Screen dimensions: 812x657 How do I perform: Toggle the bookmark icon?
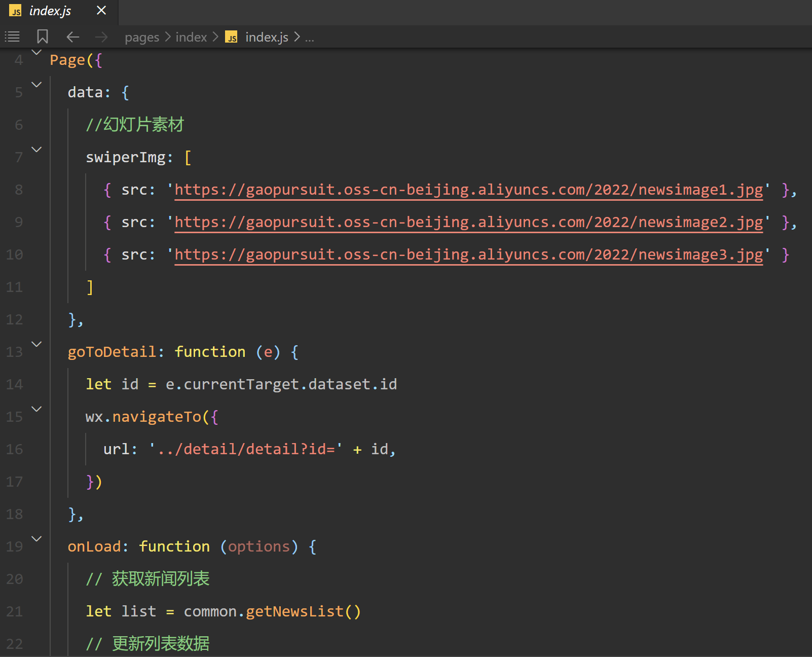click(x=43, y=36)
